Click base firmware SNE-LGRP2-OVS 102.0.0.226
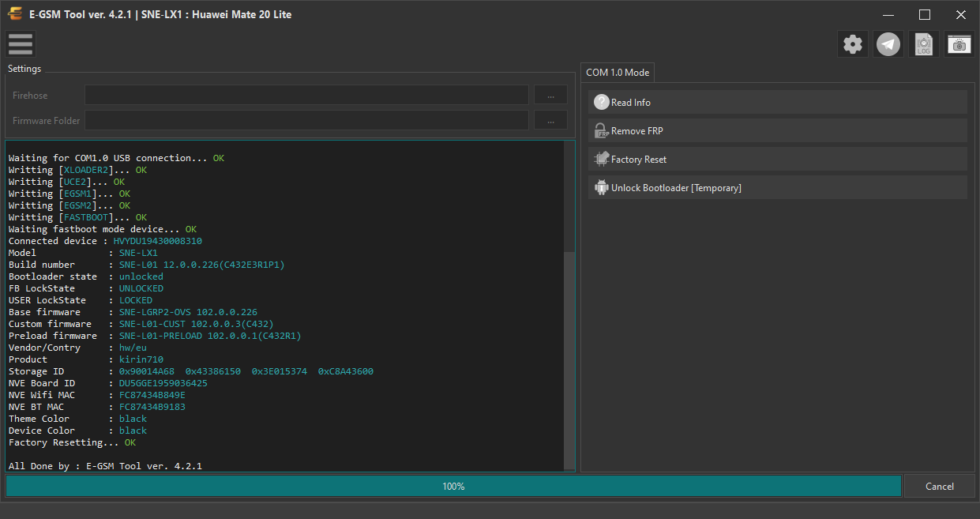 [188, 312]
